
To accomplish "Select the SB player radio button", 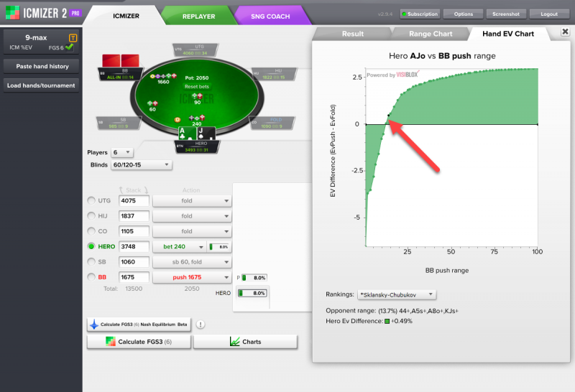I will (x=91, y=261).
